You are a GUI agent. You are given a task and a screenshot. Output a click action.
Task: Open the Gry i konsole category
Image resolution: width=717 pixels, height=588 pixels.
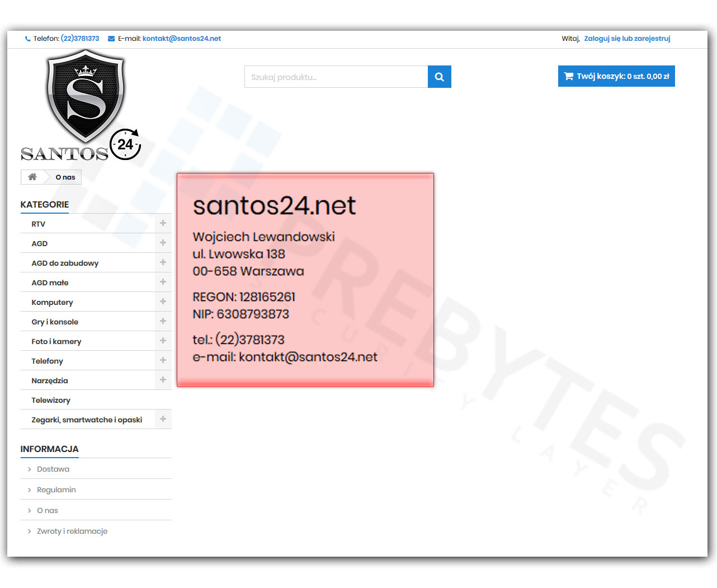click(x=55, y=322)
